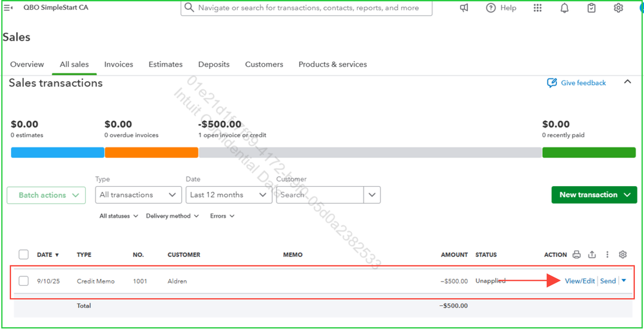Click the green recently paid bar
This screenshot has height=331, width=644.
point(589,153)
